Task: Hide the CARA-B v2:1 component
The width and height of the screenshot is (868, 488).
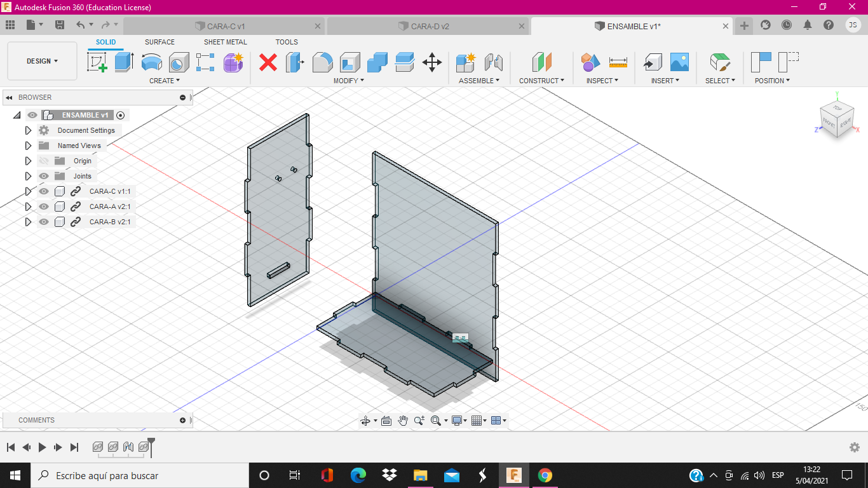Action: click(44, 222)
